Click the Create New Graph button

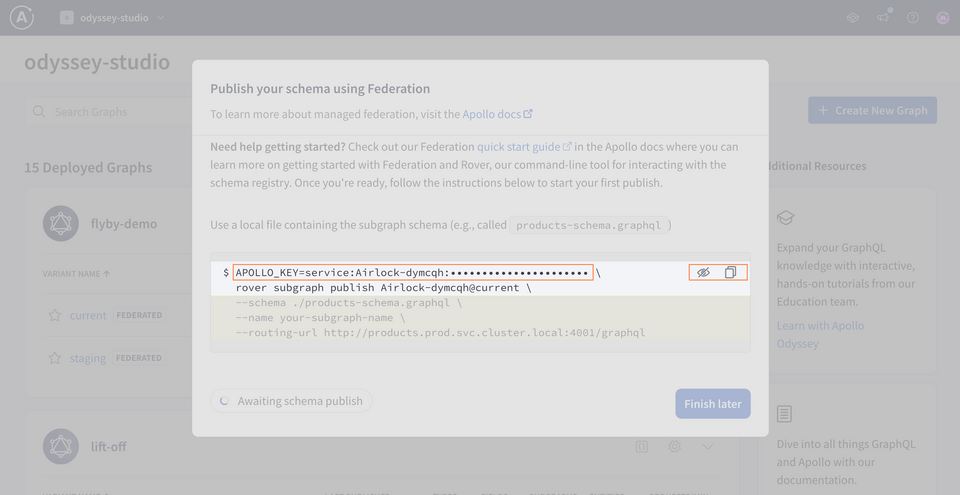coord(872,110)
